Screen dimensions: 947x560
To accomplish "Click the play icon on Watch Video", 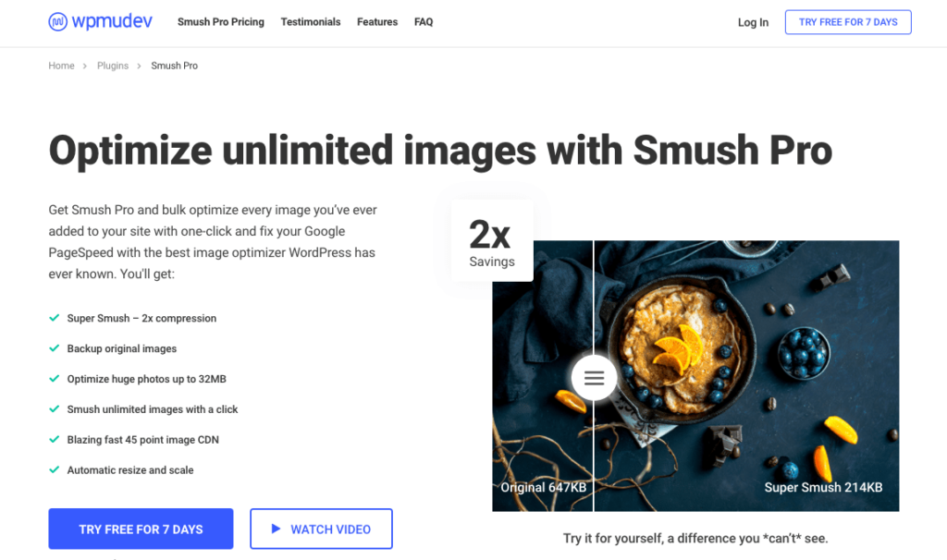I will point(276,529).
